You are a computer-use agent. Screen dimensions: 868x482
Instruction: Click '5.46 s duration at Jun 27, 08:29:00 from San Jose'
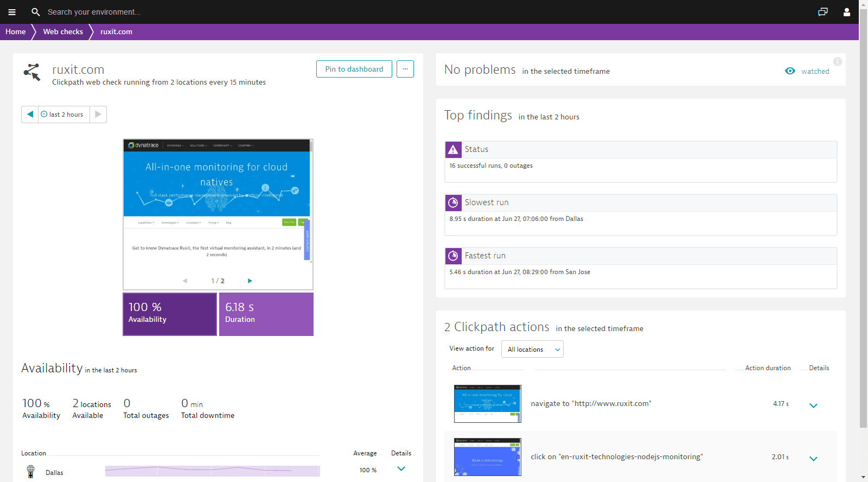coord(520,272)
